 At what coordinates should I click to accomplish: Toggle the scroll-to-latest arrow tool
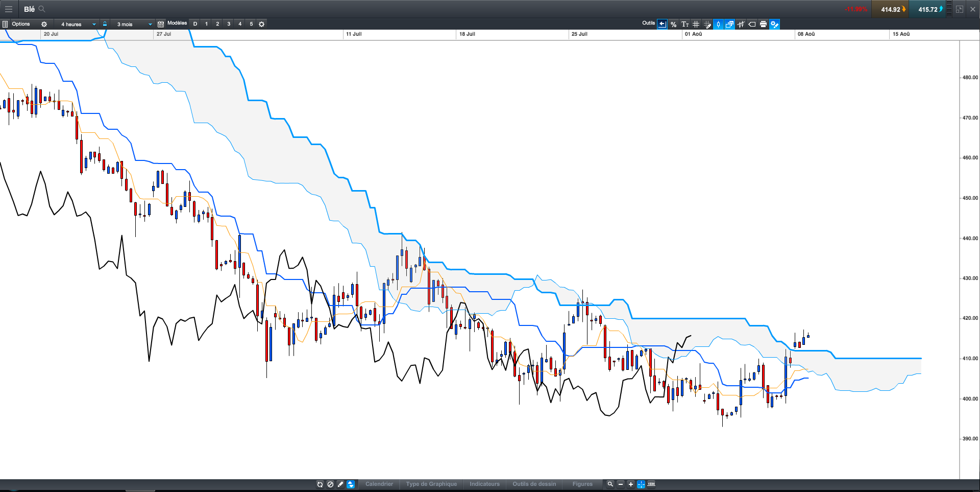(662, 24)
